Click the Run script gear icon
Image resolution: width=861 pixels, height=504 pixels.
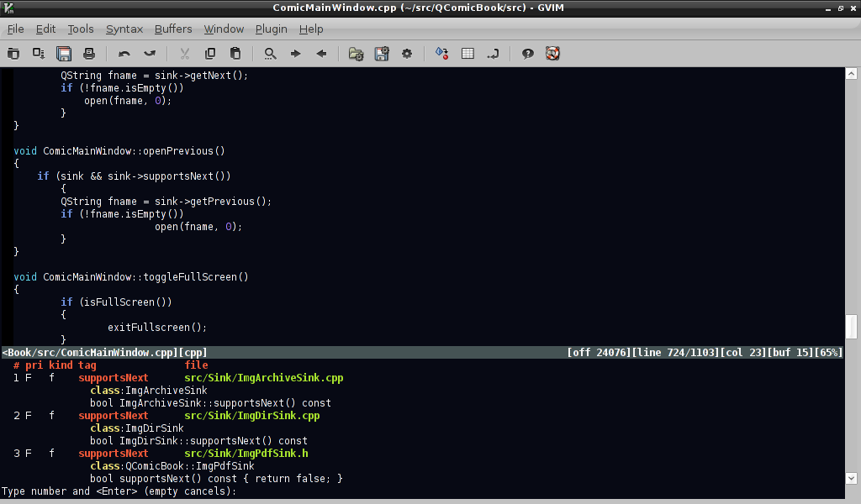click(x=407, y=53)
